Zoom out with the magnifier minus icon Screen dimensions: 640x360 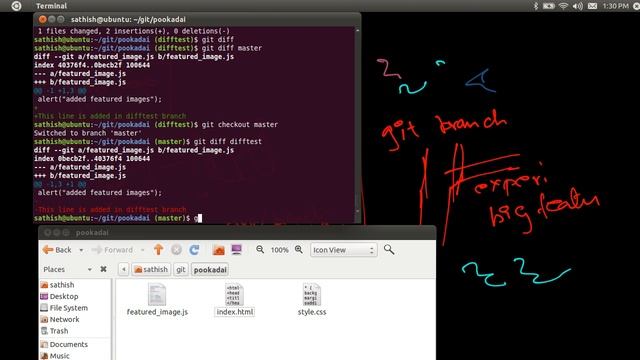click(260, 249)
